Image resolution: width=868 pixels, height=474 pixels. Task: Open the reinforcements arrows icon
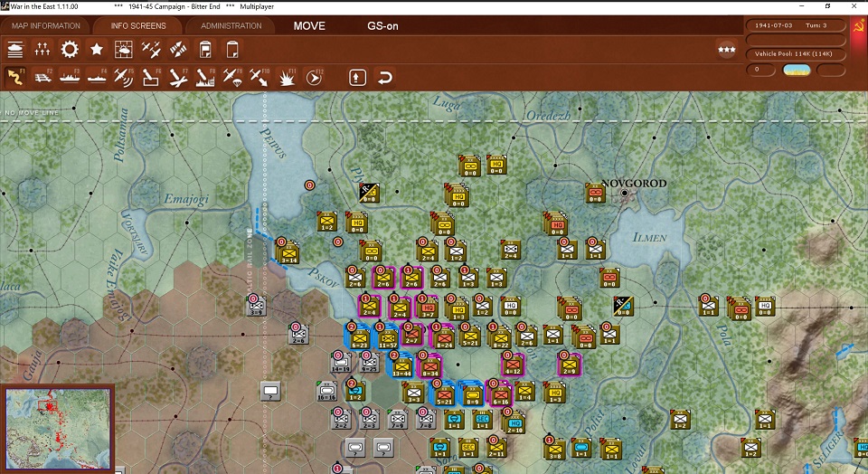pyautogui.click(x=178, y=50)
